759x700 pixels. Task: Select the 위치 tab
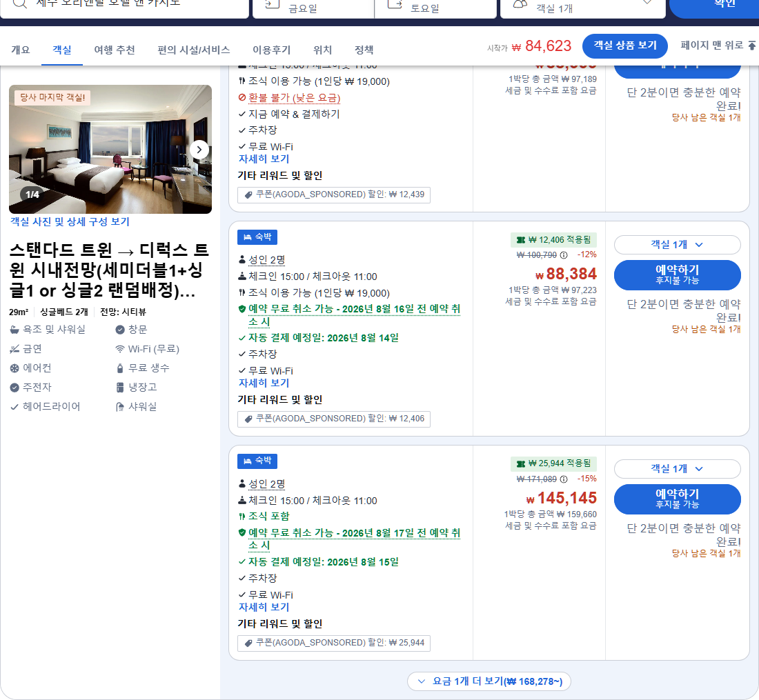coord(322,50)
